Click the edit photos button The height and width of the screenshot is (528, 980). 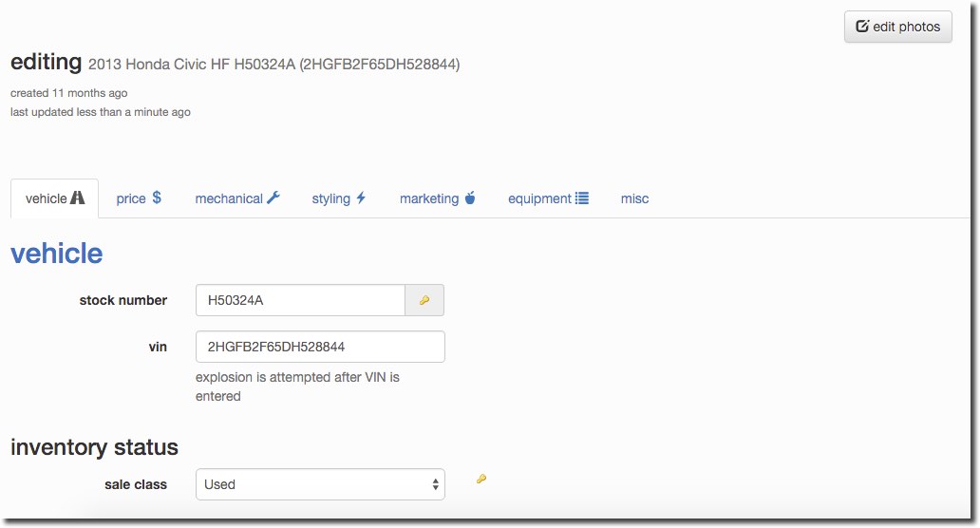[x=897, y=27]
